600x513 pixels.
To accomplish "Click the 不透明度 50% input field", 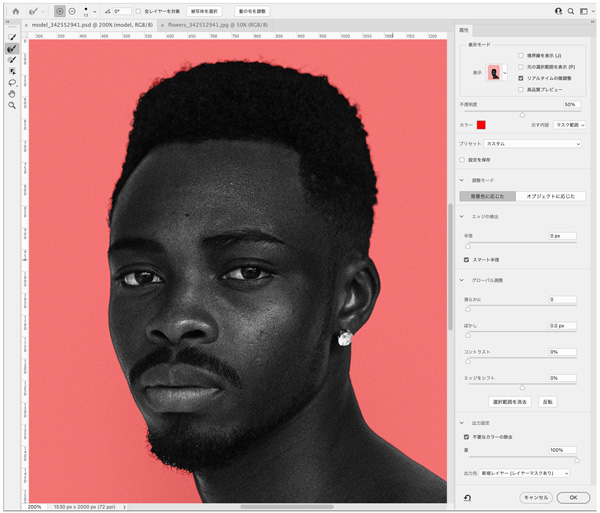I will click(x=572, y=104).
